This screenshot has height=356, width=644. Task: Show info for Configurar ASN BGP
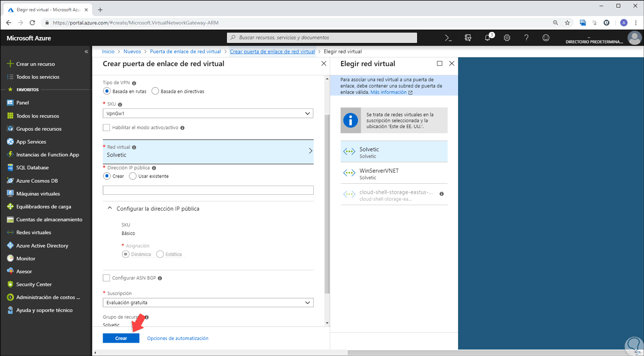click(x=160, y=278)
